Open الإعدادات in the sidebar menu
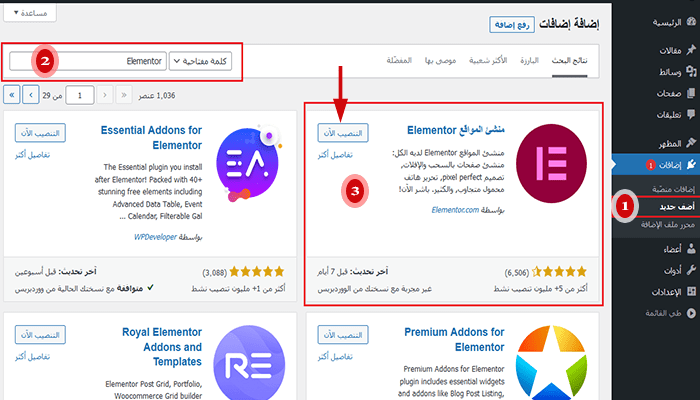Image resolution: width=700 pixels, height=400 pixels. [667, 292]
